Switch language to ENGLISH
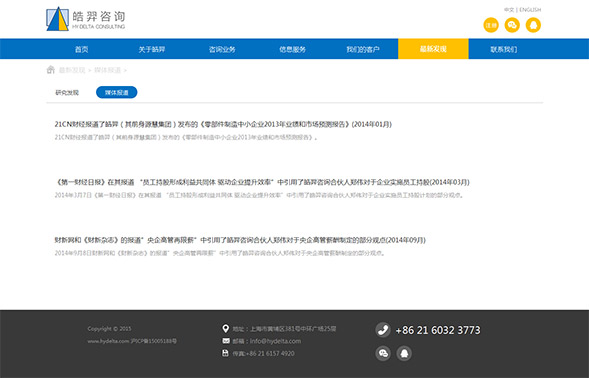The width and height of the screenshot is (589, 378). point(530,10)
